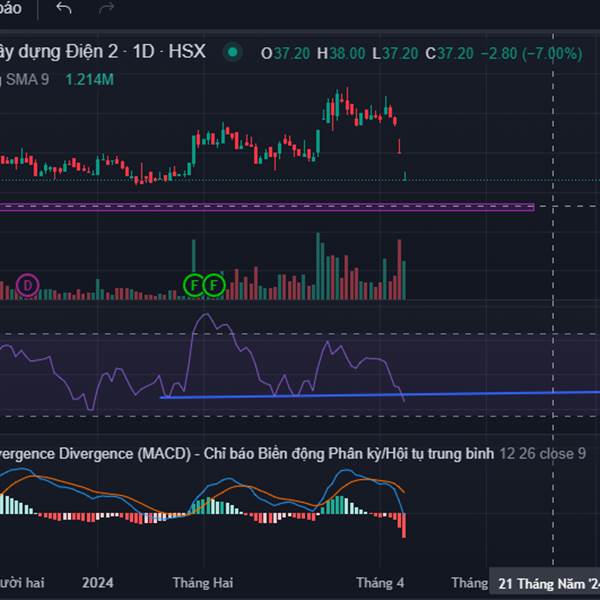
Task: Click the MACD indicator title
Action: tap(247, 453)
